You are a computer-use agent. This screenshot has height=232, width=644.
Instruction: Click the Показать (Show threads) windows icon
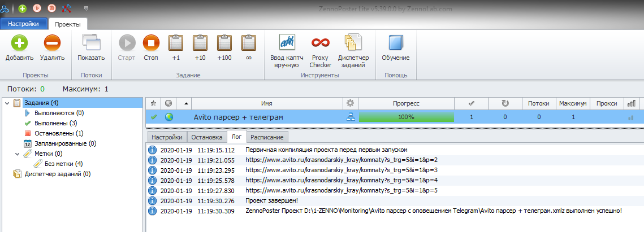pos(91,43)
